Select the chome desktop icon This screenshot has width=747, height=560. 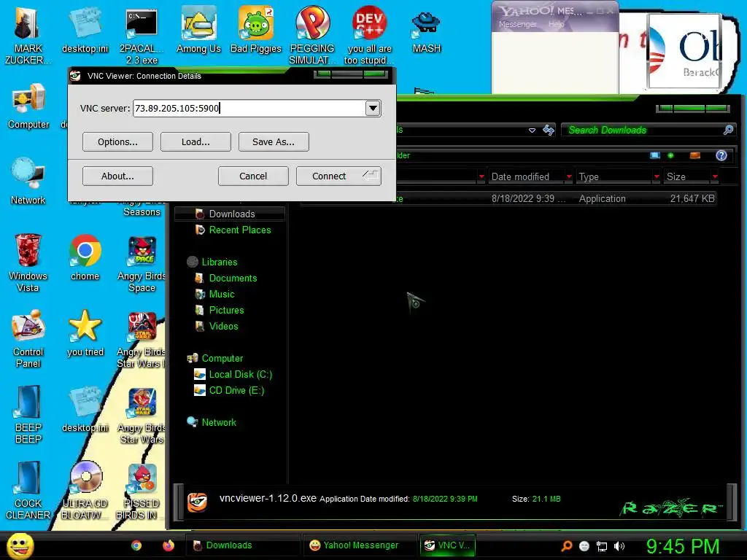point(85,257)
